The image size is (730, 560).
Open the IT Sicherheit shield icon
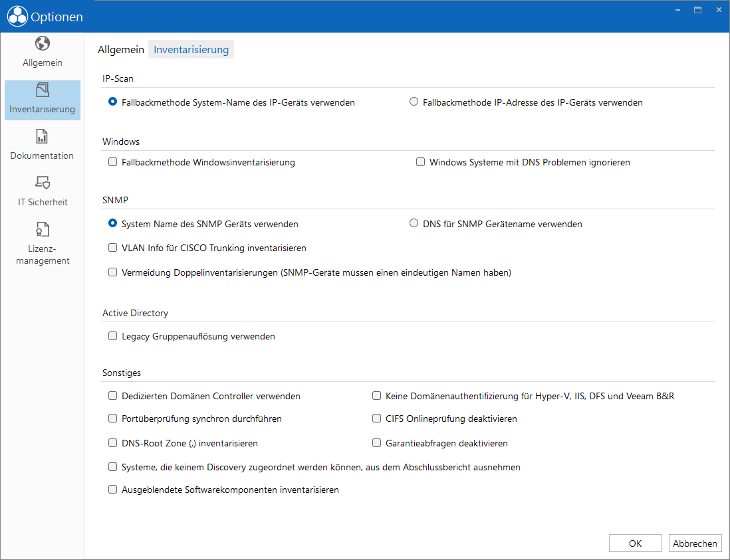(x=43, y=182)
